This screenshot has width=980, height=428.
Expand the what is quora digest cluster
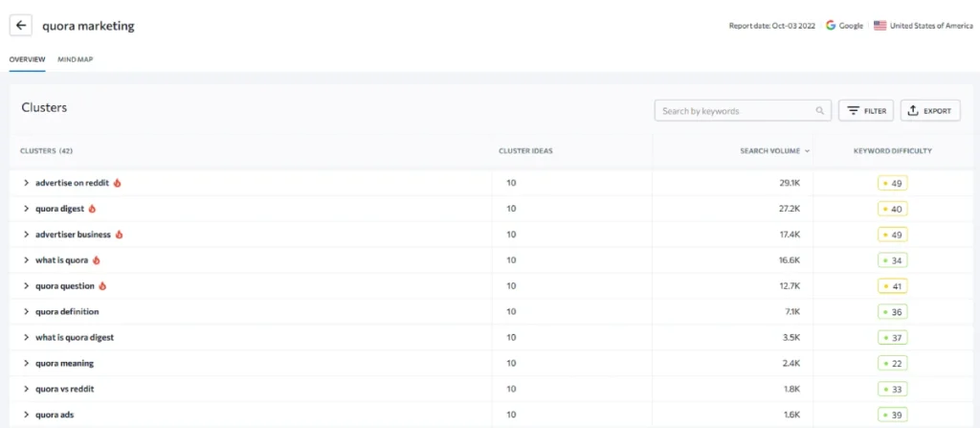[26, 337]
